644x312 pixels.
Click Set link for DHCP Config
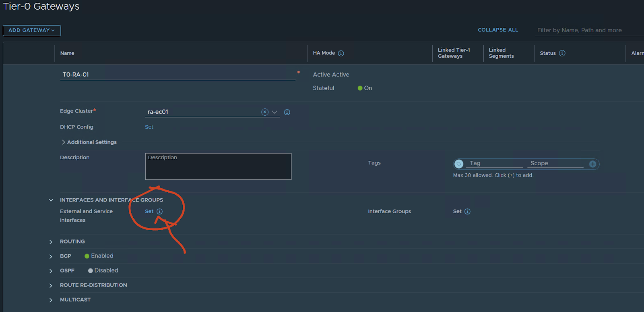(149, 127)
